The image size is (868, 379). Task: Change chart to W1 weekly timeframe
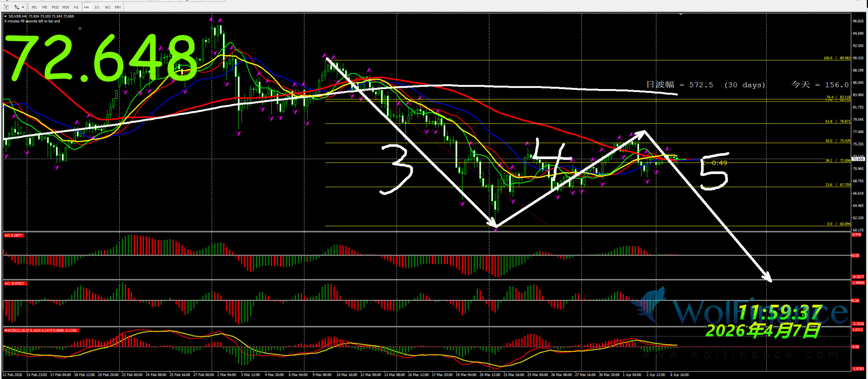coord(108,7)
